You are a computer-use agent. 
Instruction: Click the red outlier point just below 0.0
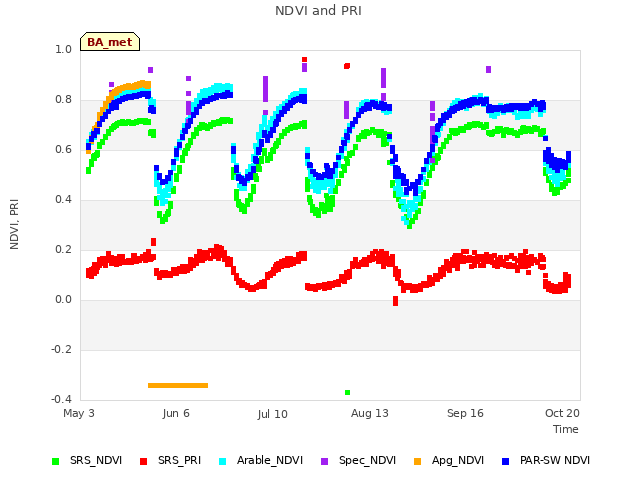[x=395, y=301]
